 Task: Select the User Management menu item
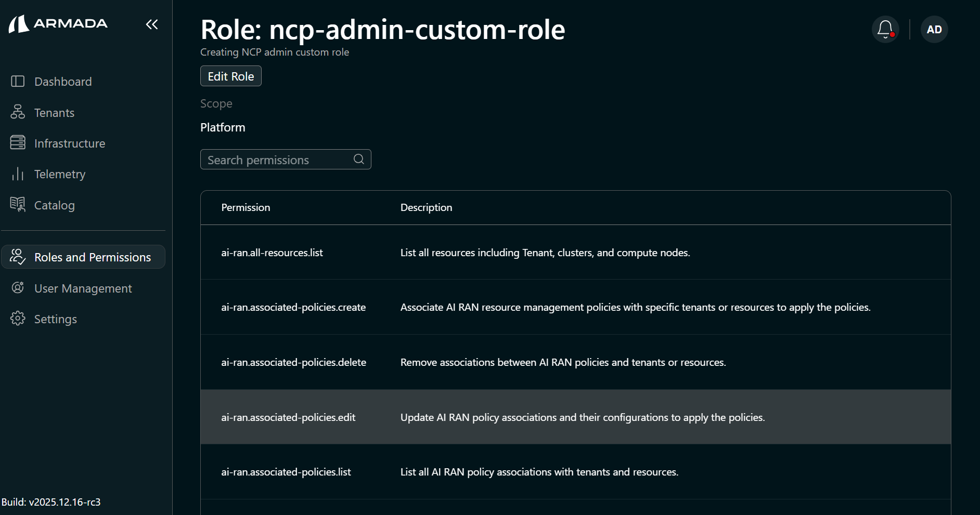[x=83, y=288]
